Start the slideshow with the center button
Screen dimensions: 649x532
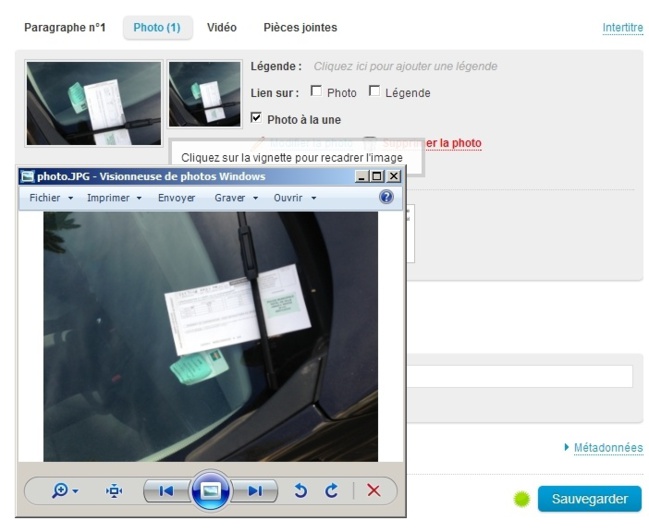click(x=211, y=490)
